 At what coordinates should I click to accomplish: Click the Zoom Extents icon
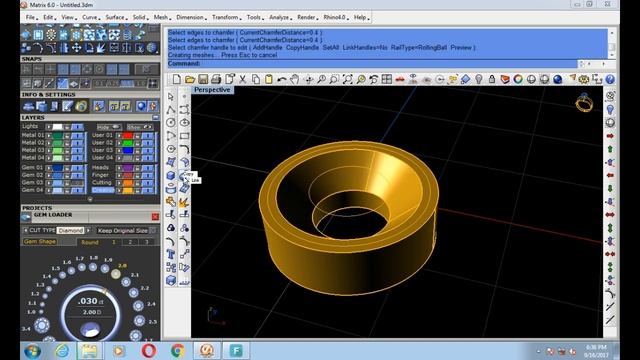click(347, 79)
